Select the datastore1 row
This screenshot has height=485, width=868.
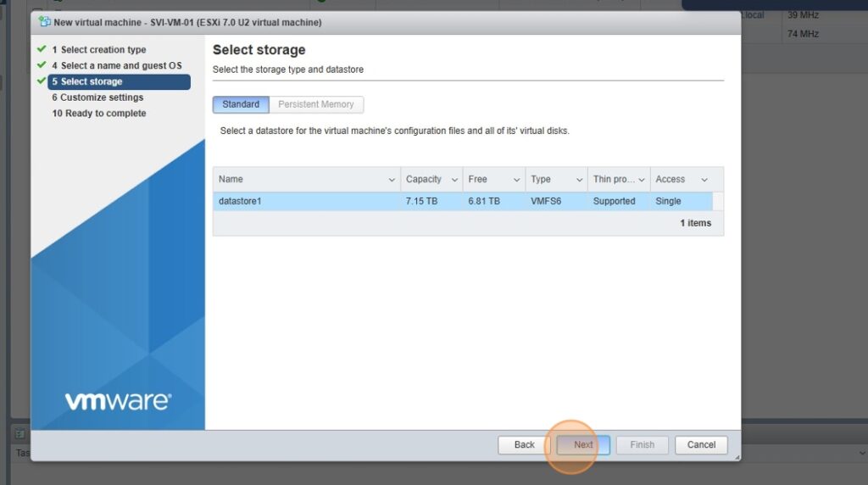(x=463, y=201)
